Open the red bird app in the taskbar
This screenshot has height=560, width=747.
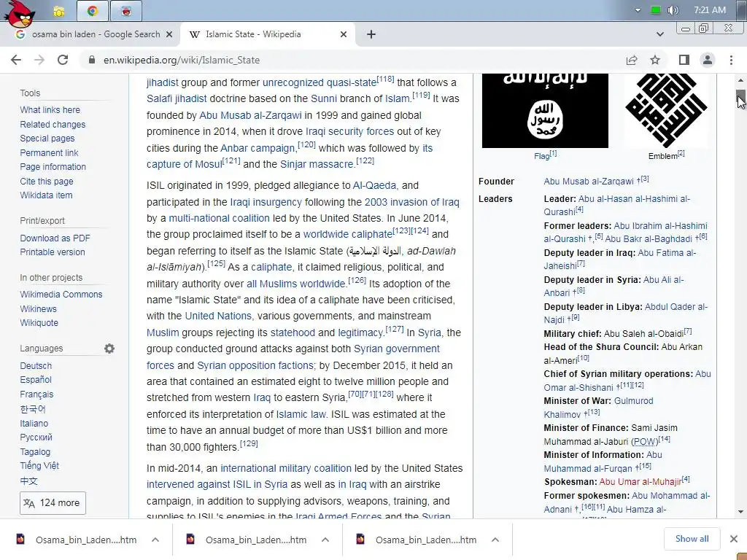point(125,11)
